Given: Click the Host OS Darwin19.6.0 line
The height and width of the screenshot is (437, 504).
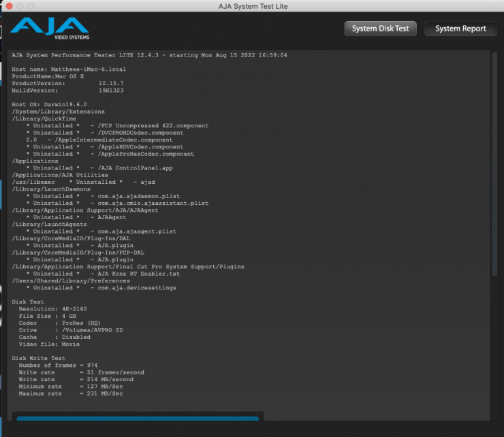Looking at the screenshot, I should (49, 104).
